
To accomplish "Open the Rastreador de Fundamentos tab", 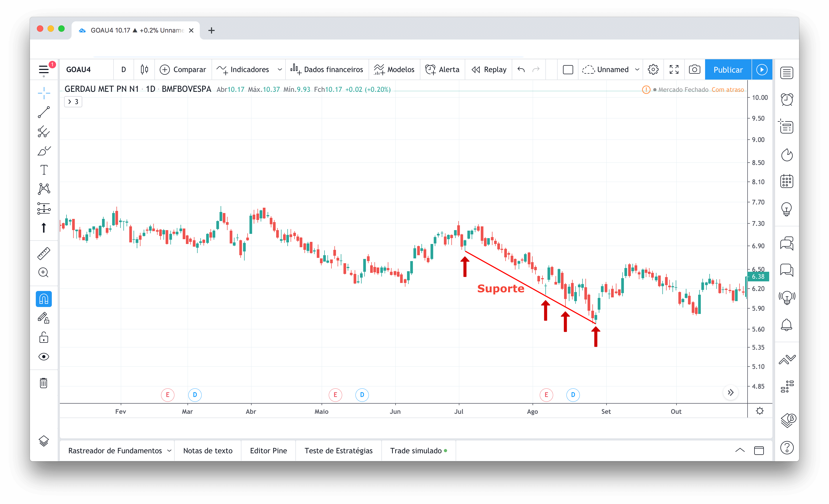I will (x=115, y=451).
